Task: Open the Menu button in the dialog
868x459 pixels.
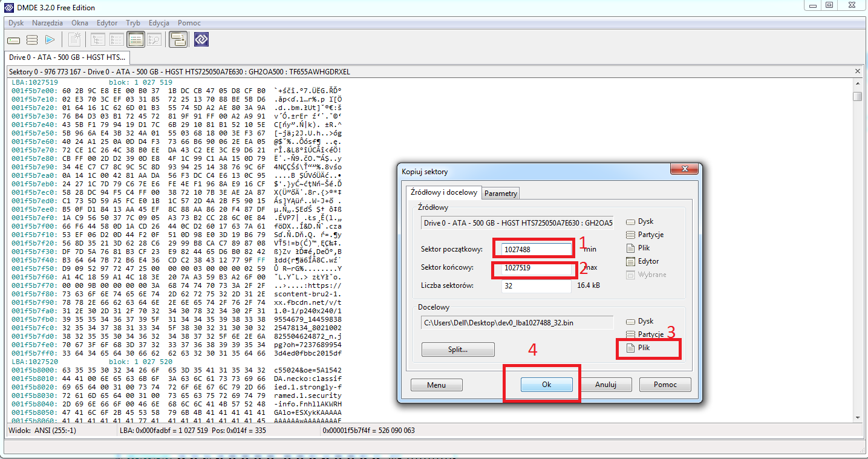Action: (436, 385)
